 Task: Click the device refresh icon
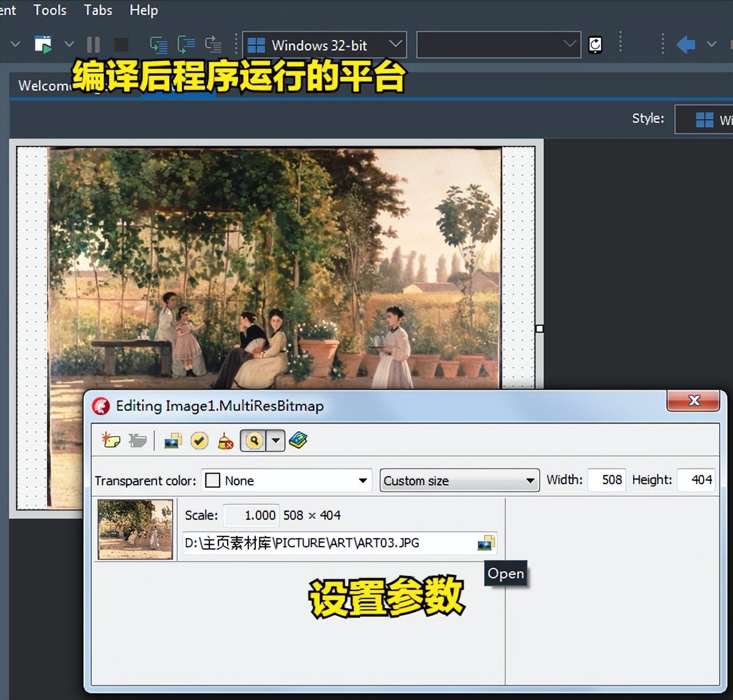[595, 45]
